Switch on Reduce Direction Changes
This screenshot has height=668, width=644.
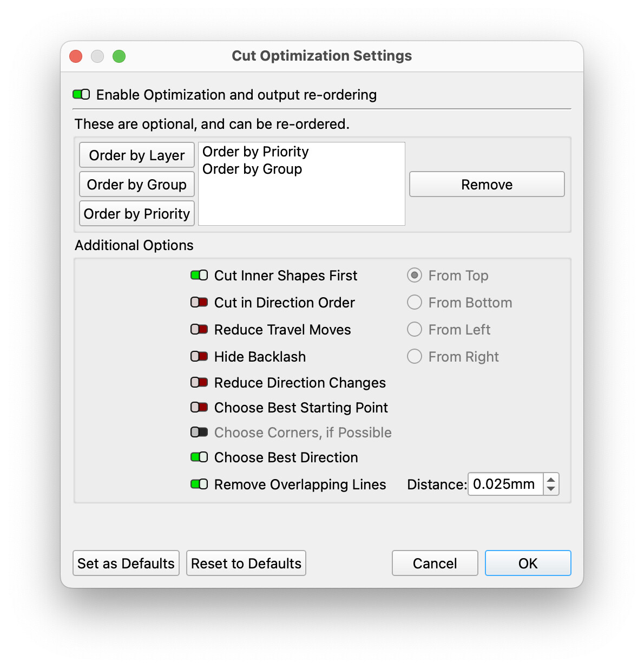click(x=199, y=383)
